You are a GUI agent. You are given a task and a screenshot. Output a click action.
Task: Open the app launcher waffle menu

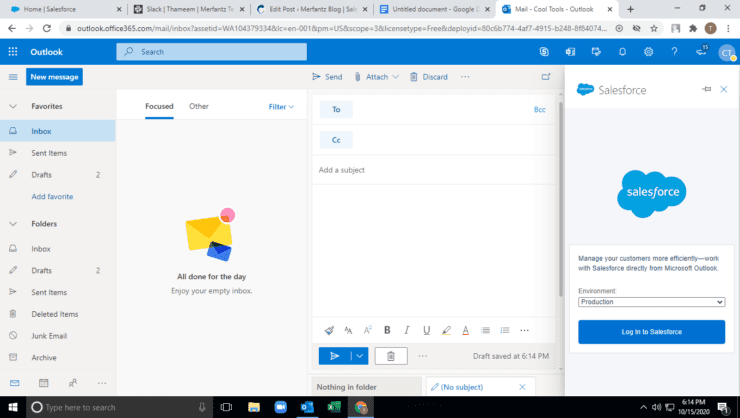click(x=13, y=51)
